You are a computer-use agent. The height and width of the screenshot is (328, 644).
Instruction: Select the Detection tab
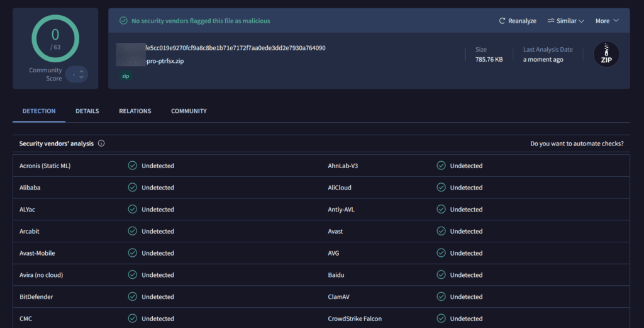pyautogui.click(x=39, y=111)
